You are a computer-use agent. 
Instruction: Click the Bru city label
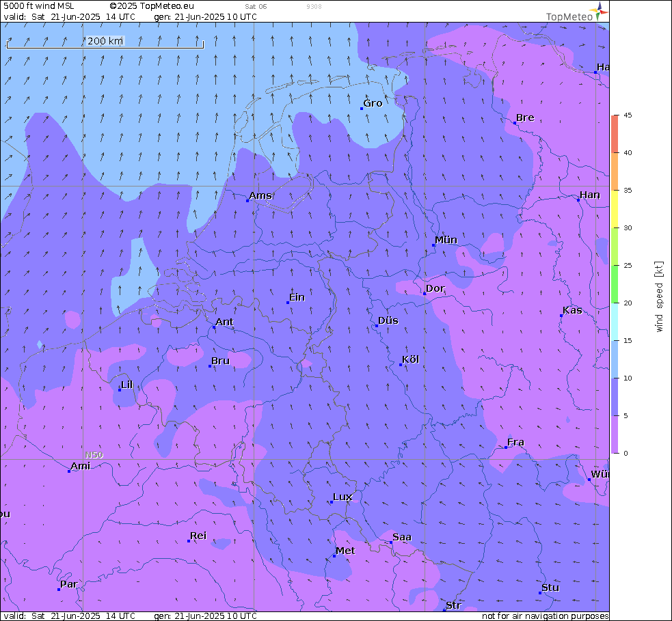[x=220, y=361]
